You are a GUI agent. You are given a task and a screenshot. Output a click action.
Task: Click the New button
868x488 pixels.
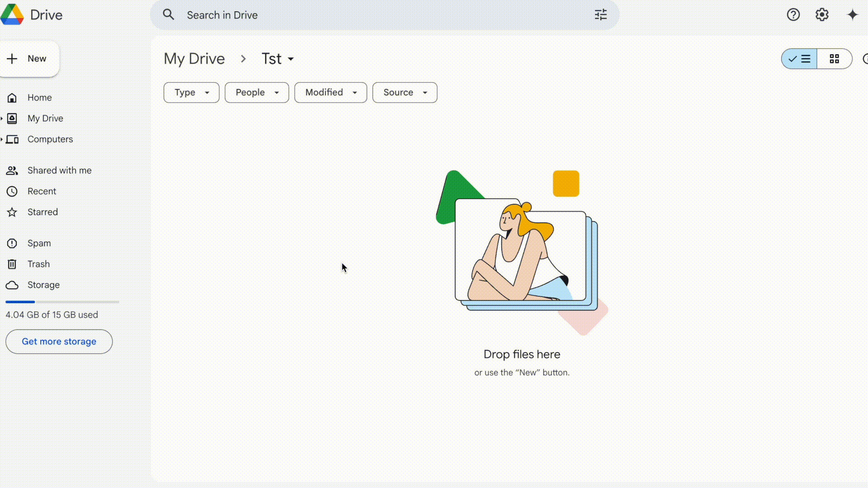pyautogui.click(x=30, y=59)
